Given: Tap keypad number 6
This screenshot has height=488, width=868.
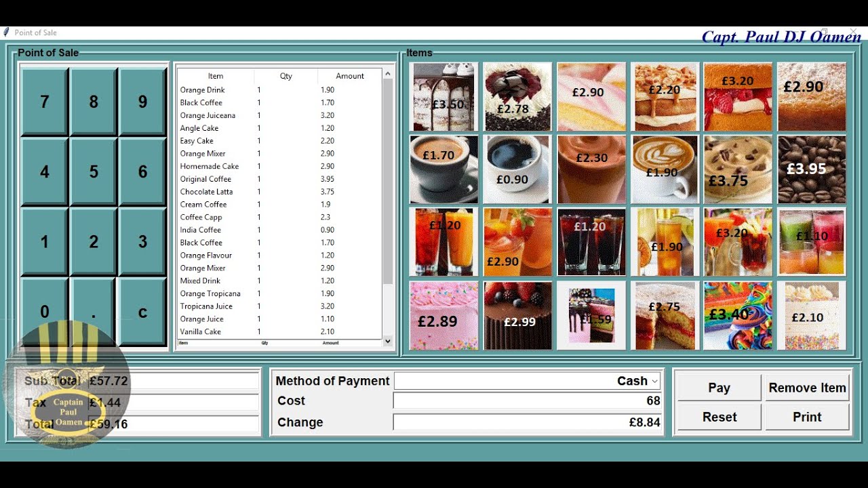Looking at the screenshot, I should 142,171.
